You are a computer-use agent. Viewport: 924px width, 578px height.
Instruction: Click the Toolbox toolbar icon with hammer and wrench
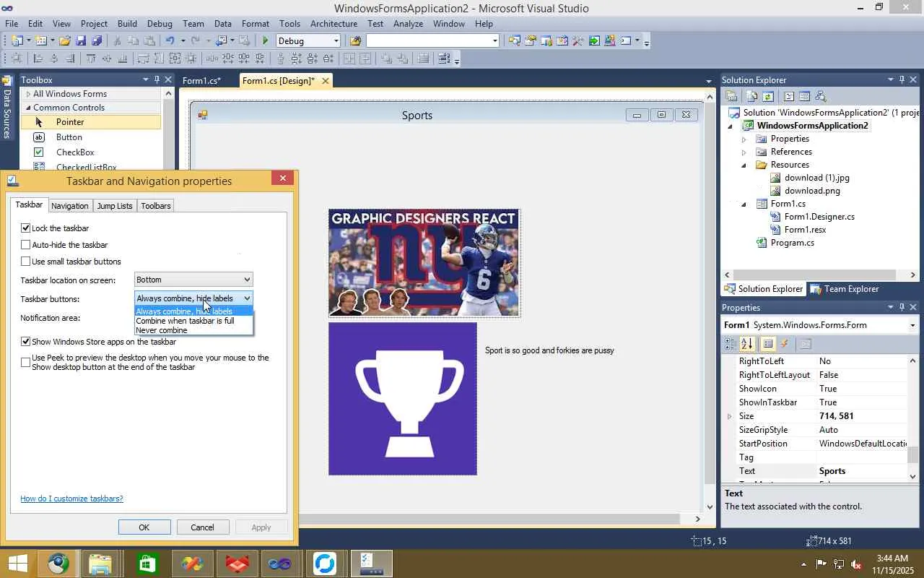[x=577, y=41]
